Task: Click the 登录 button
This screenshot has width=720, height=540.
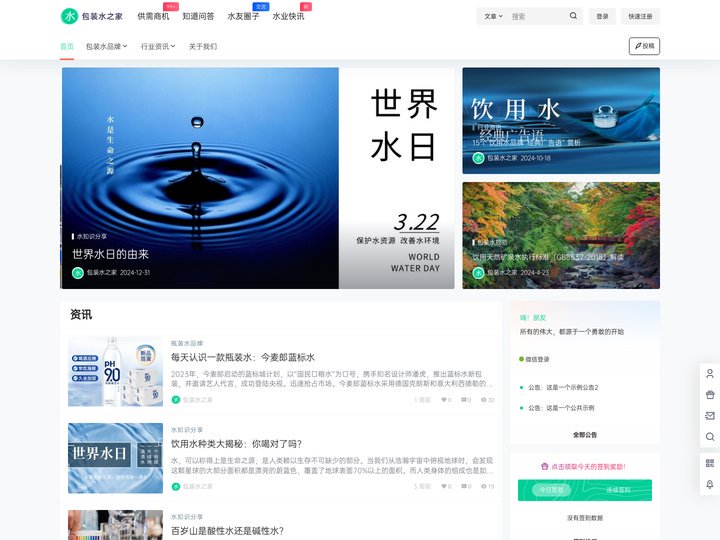Action: (x=602, y=17)
